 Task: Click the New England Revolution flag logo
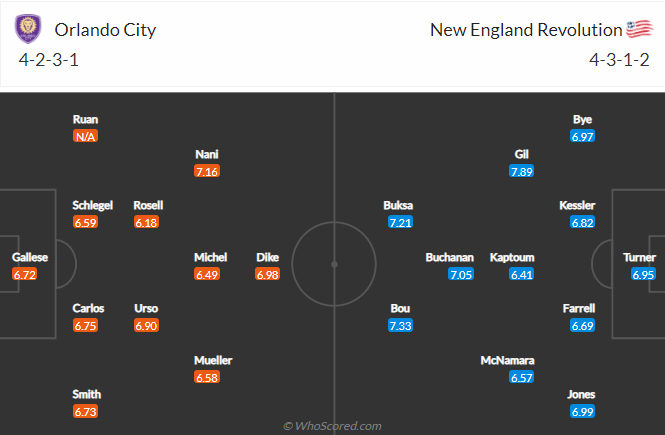pyautogui.click(x=640, y=29)
